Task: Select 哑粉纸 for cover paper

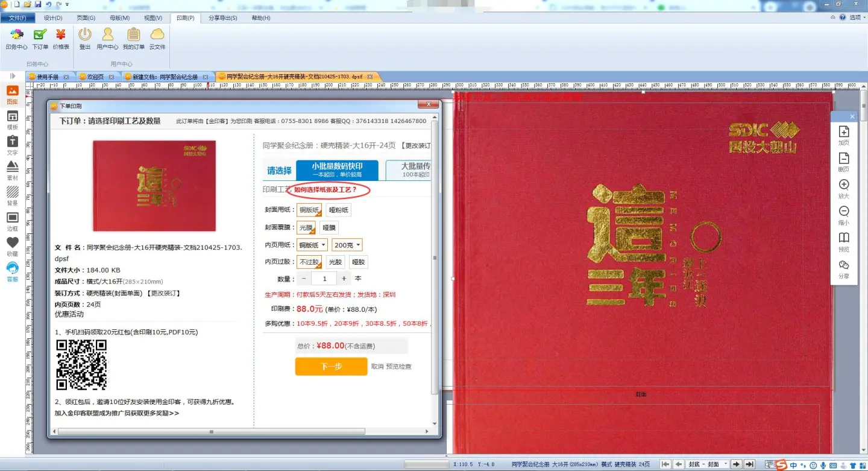Action: click(x=338, y=210)
